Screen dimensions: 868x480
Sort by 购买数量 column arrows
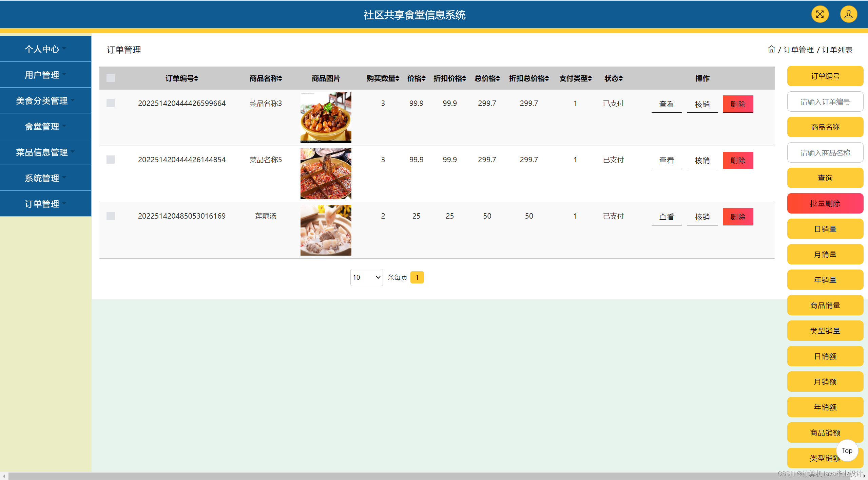click(398, 78)
